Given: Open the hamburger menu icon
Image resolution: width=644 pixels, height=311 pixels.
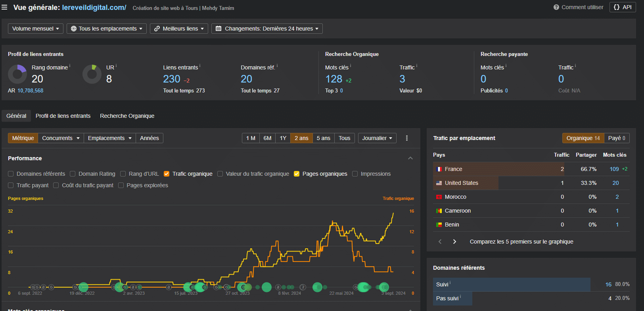Looking at the screenshot, I should tap(4, 7).
